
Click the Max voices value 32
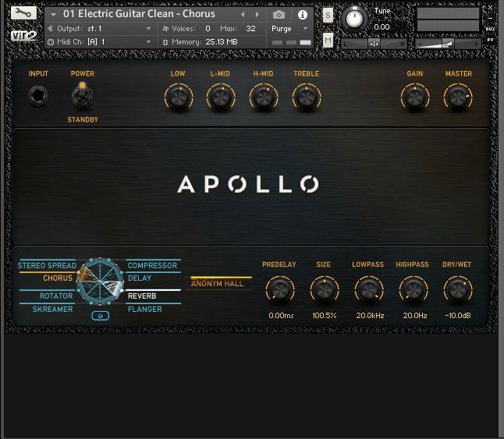click(250, 29)
